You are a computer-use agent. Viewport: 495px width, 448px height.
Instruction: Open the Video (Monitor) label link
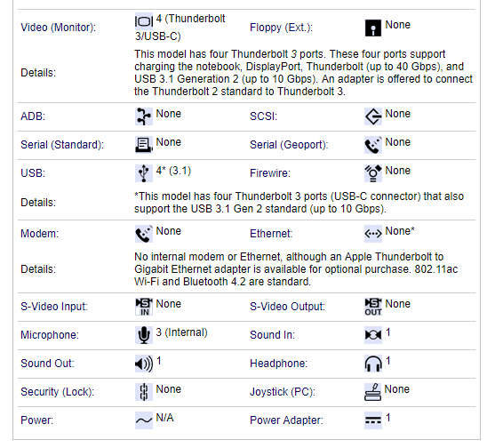[x=58, y=28]
